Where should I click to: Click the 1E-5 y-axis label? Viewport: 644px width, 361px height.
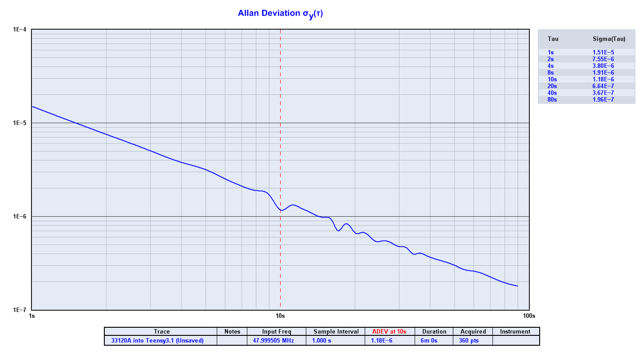coord(19,123)
